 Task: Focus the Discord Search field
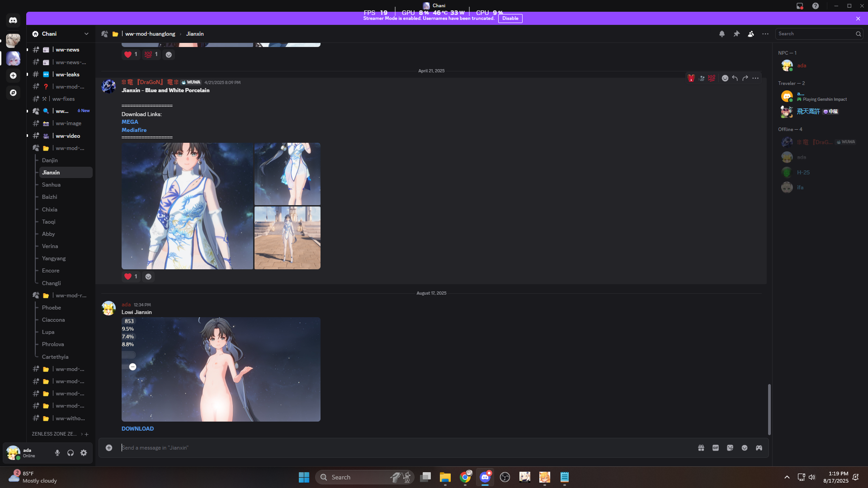(x=819, y=34)
